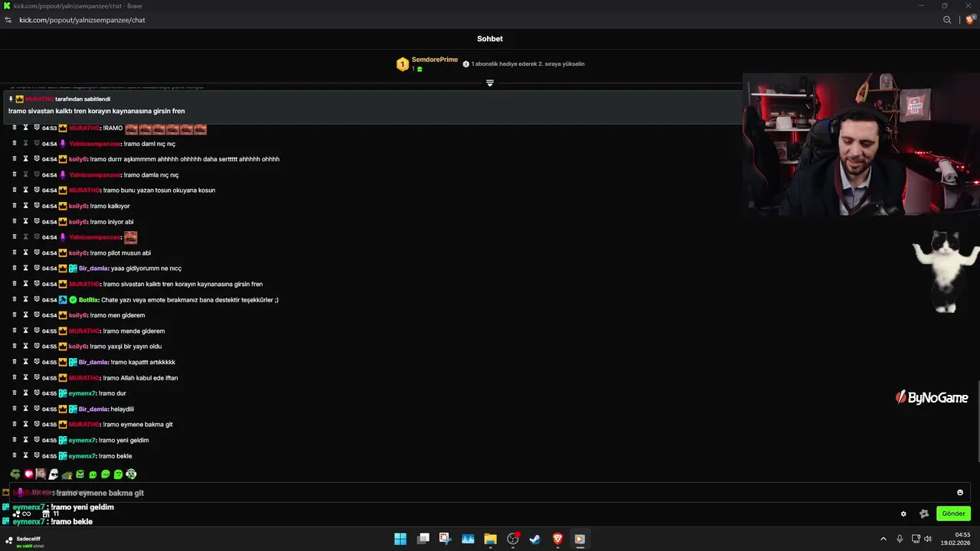
Task: Click the MURATHO username in the pinned message header
Action: coord(39,99)
